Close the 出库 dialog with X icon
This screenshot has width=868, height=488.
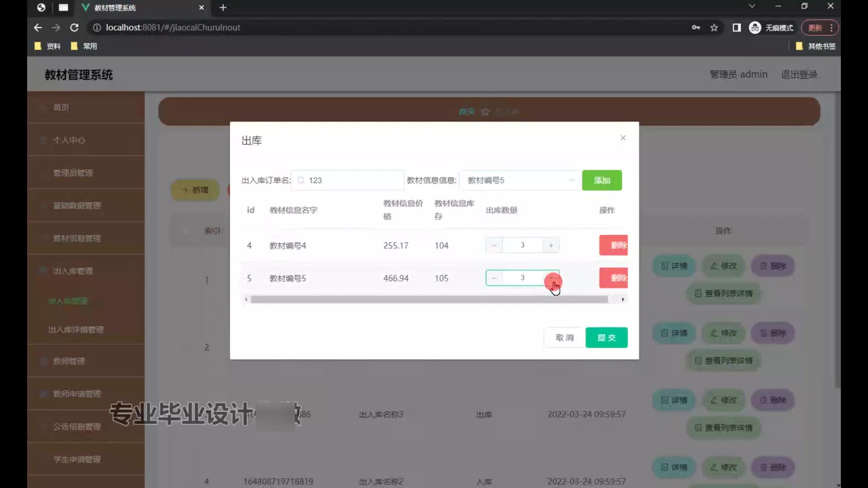(x=623, y=138)
